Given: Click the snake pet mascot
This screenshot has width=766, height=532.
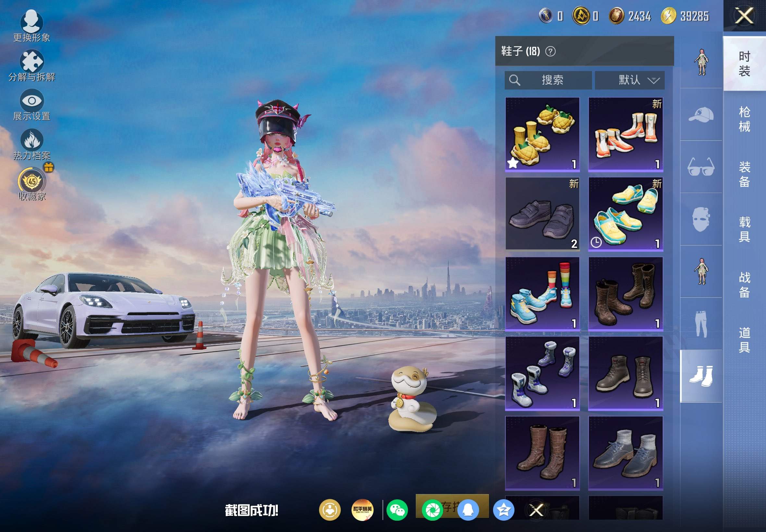Looking at the screenshot, I should [413, 399].
